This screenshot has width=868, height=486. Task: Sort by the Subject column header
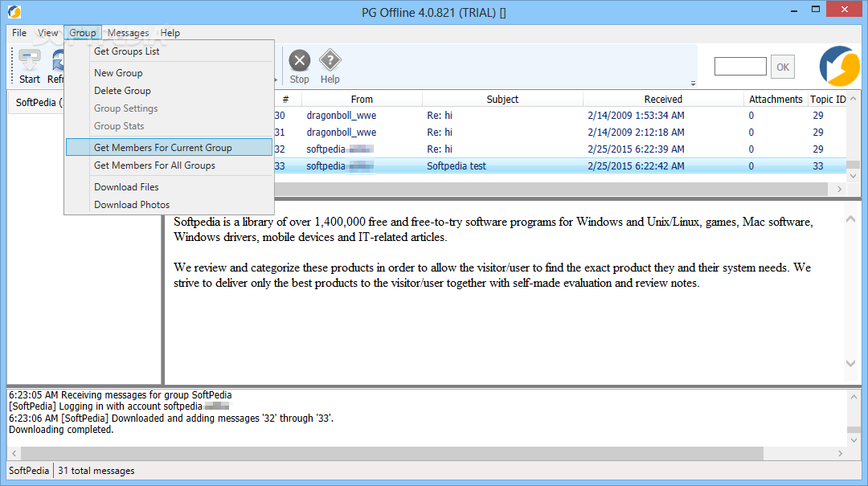tap(502, 99)
